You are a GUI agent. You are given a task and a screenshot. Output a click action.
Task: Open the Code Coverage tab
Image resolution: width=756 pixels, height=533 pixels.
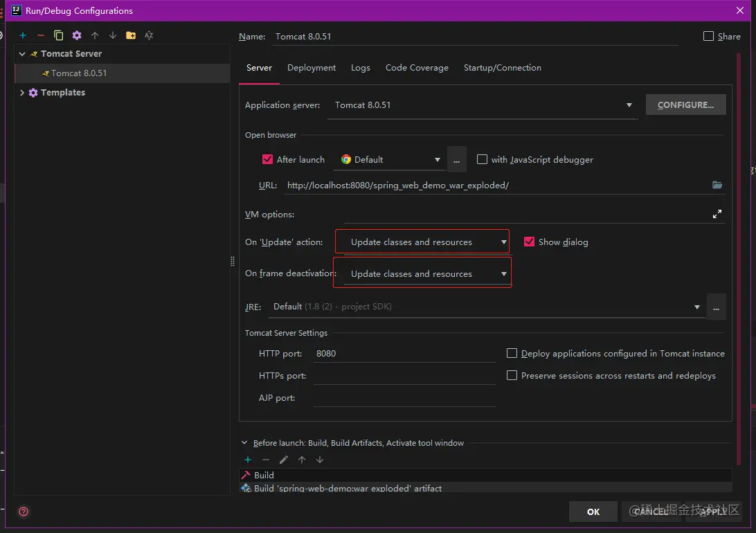click(417, 68)
